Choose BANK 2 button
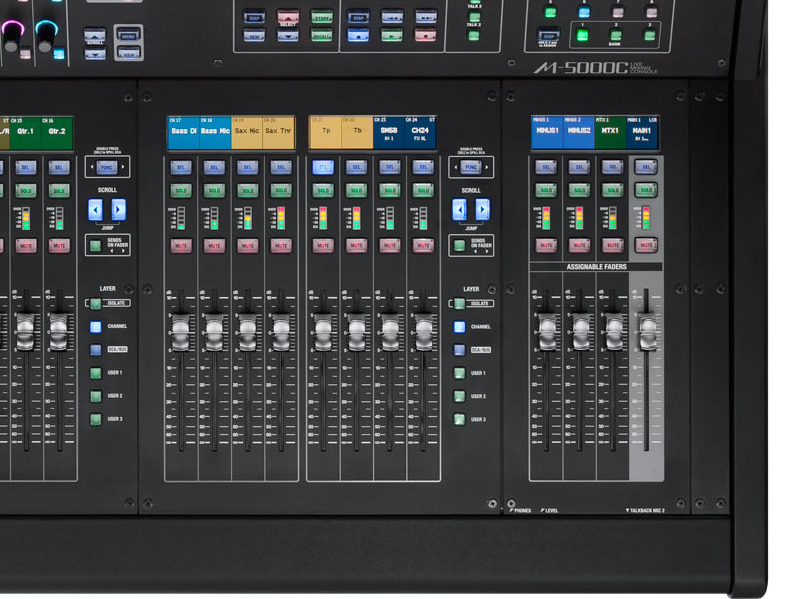 pyautogui.click(x=616, y=35)
